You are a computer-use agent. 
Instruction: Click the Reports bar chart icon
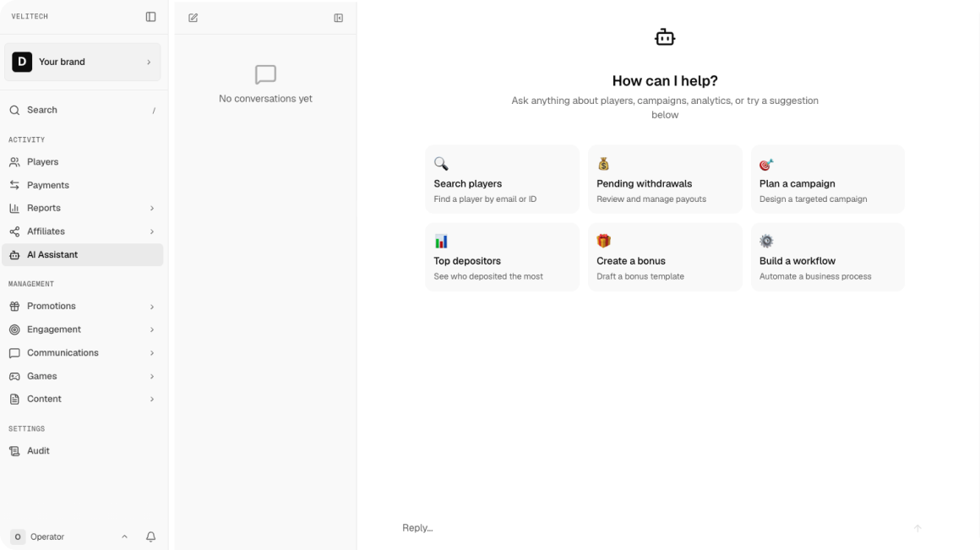tap(14, 208)
